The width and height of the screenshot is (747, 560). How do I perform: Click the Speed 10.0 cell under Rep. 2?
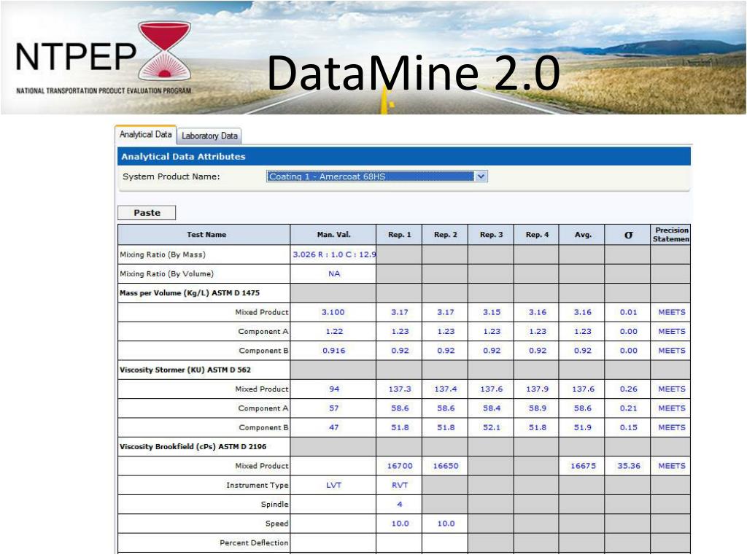pyautogui.click(x=445, y=524)
